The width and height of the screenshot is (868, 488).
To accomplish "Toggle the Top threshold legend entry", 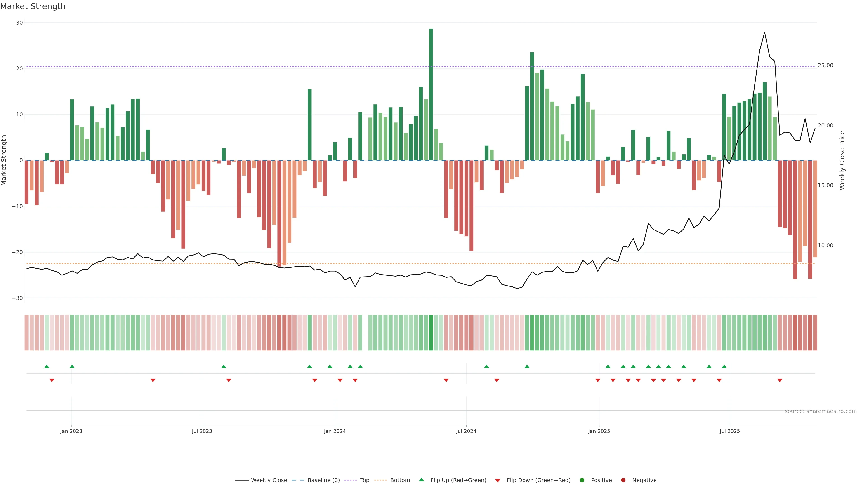I will (x=364, y=480).
